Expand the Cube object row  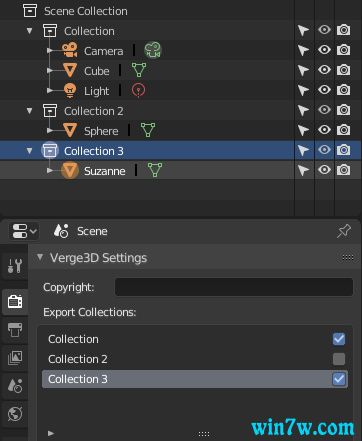tap(50, 70)
